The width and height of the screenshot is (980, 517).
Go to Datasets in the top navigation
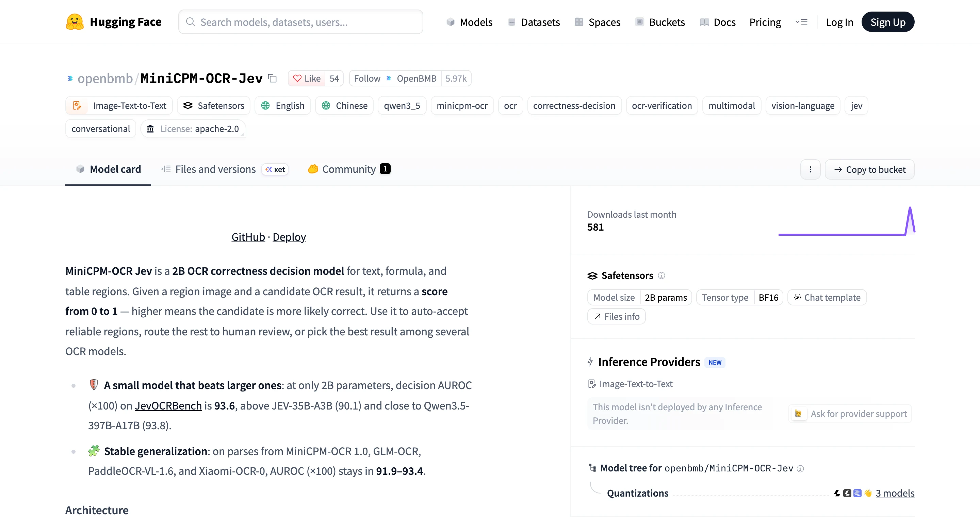534,22
